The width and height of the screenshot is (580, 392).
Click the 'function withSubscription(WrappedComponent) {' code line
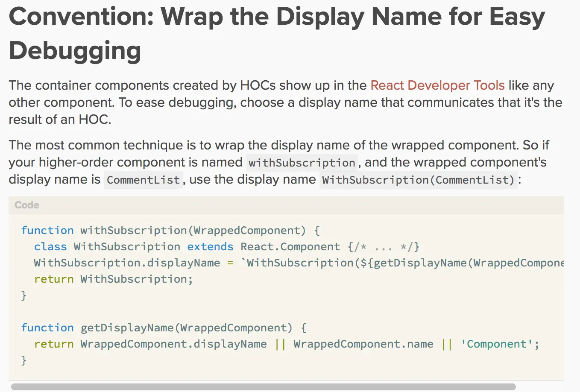click(x=170, y=231)
